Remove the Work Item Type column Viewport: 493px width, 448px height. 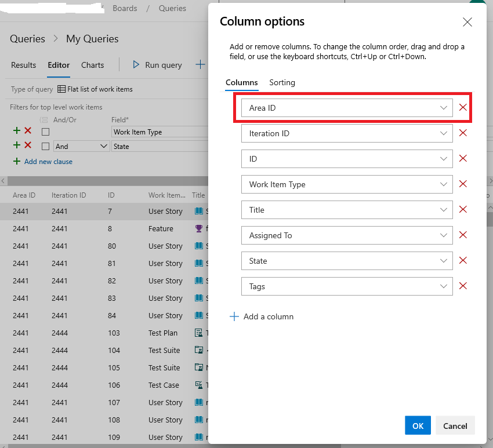(x=463, y=184)
